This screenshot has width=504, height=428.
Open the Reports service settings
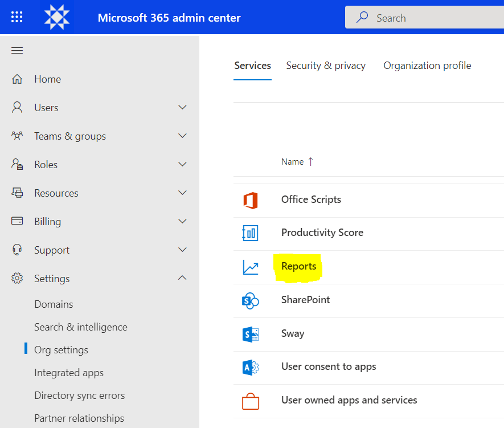point(298,266)
